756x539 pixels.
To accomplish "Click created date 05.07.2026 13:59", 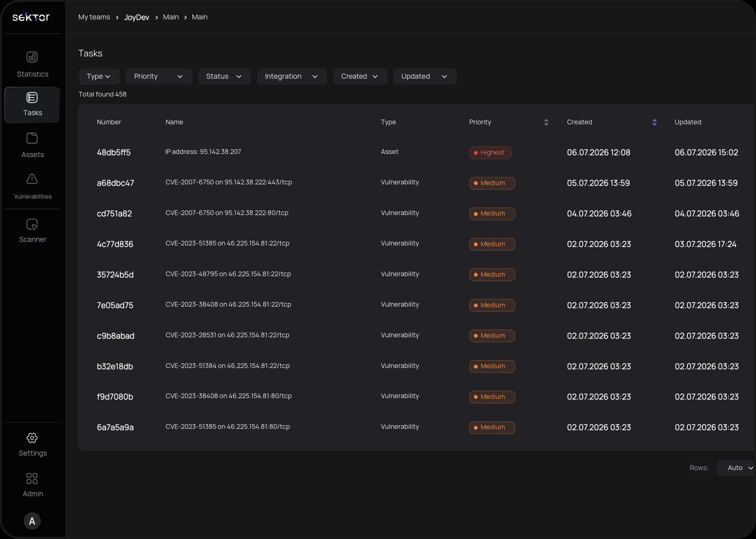I will (x=598, y=183).
